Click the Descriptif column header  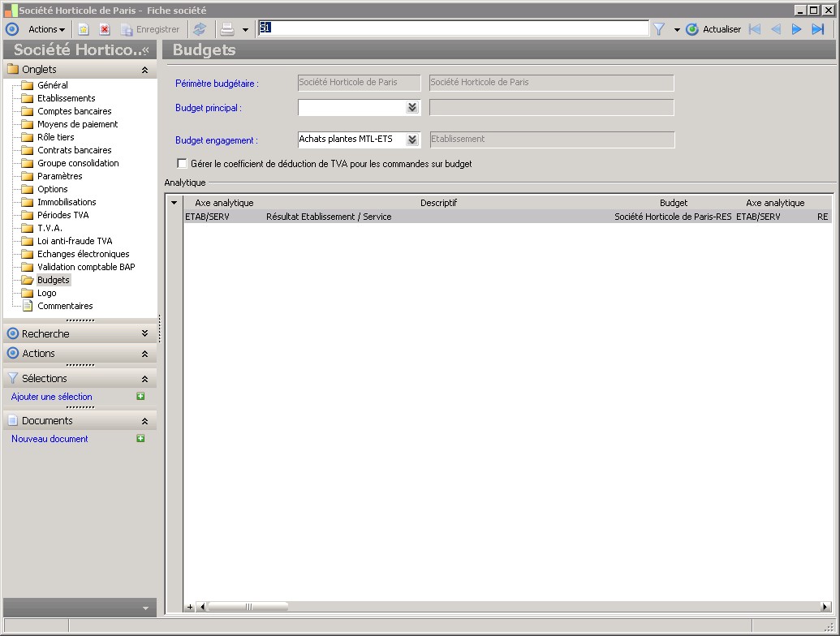[438, 203]
